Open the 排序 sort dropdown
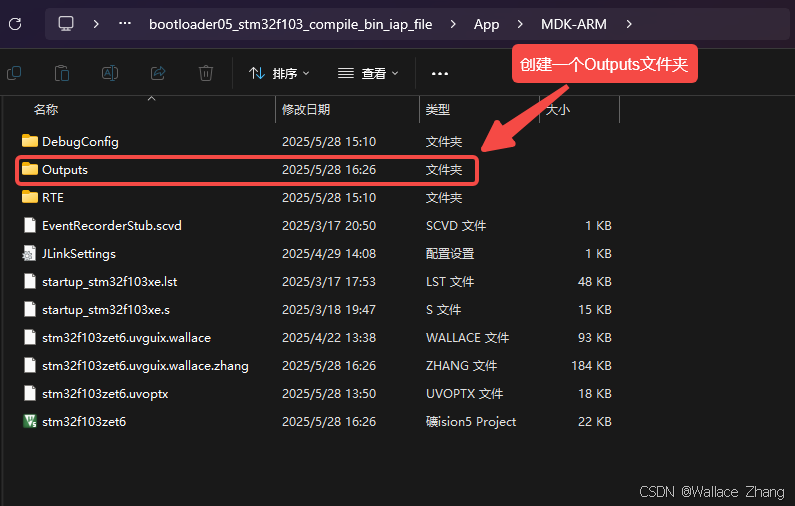 click(279, 74)
